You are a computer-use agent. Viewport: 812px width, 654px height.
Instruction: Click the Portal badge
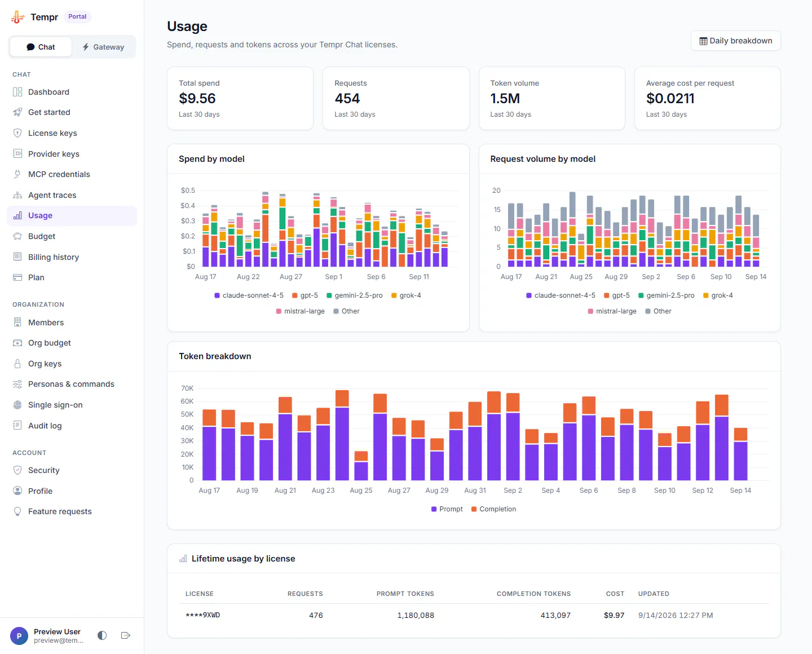[x=77, y=17]
